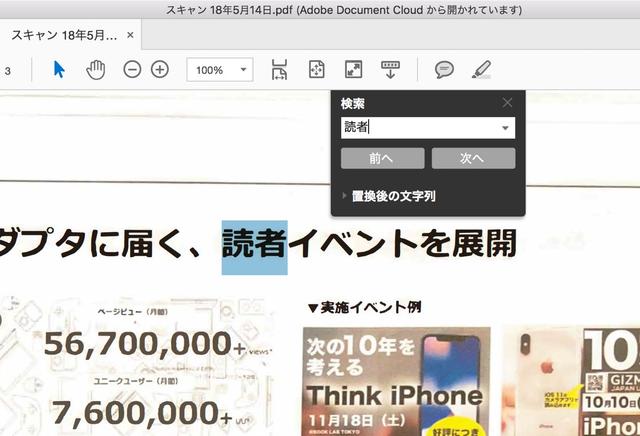Switch to full screen mode icon
Viewport: 640px width, 436px height.
[x=353, y=69]
